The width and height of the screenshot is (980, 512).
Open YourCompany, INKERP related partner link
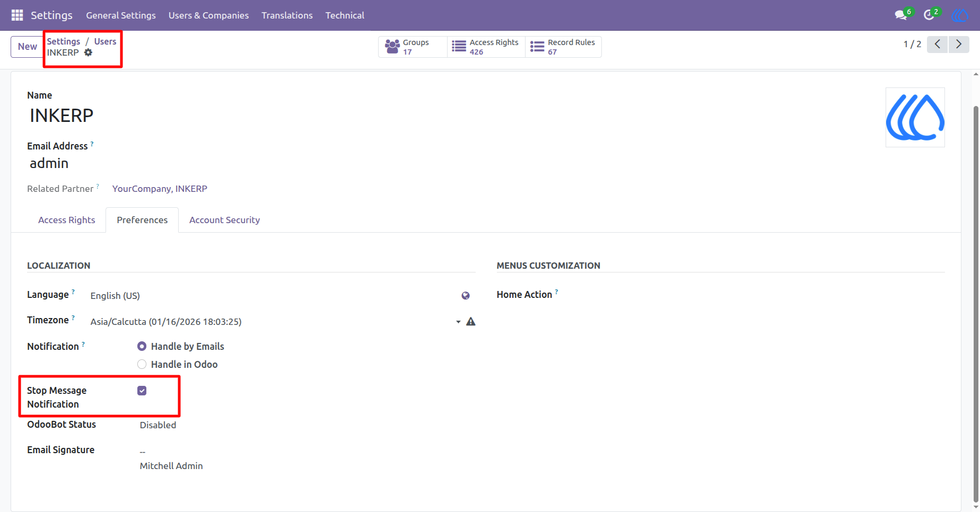tap(160, 189)
